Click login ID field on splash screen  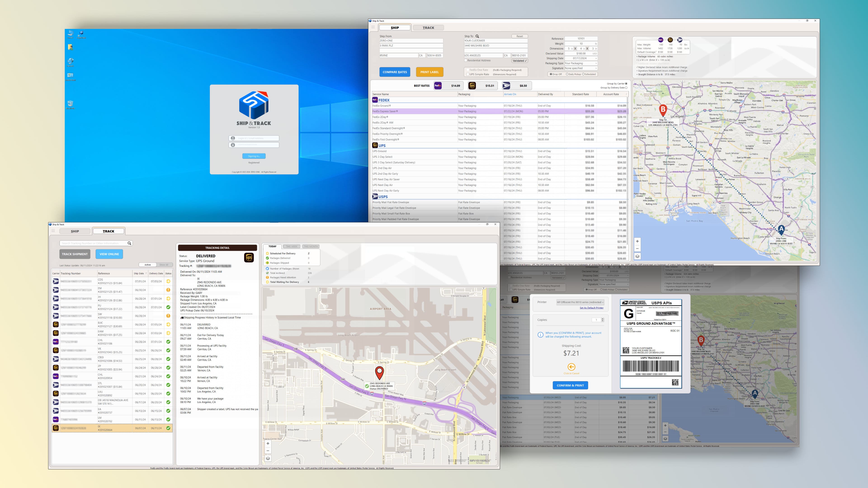(x=254, y=138)
